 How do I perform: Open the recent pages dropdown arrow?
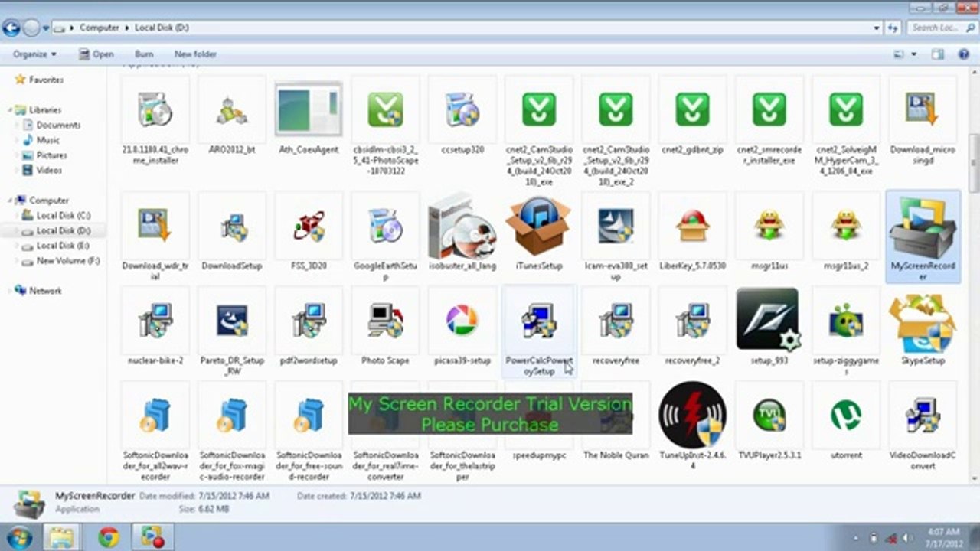point(46,28)
